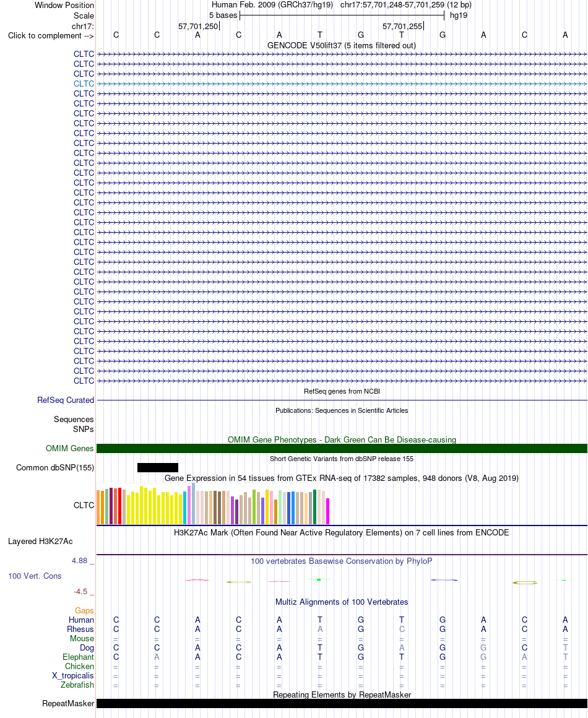Select the Rhesus alignment row label
Image resolution: width=588 pixels, height=718 pixels.
(80, 629)
